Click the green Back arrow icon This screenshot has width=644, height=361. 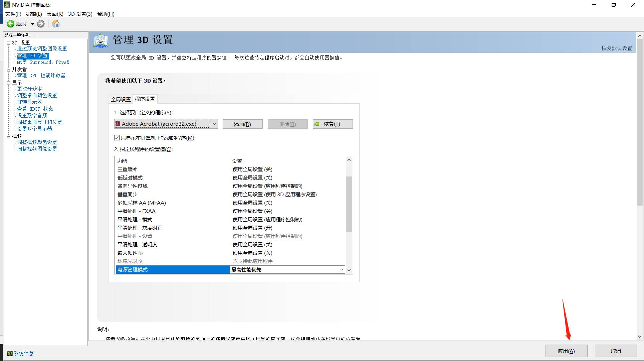point(10,24)
